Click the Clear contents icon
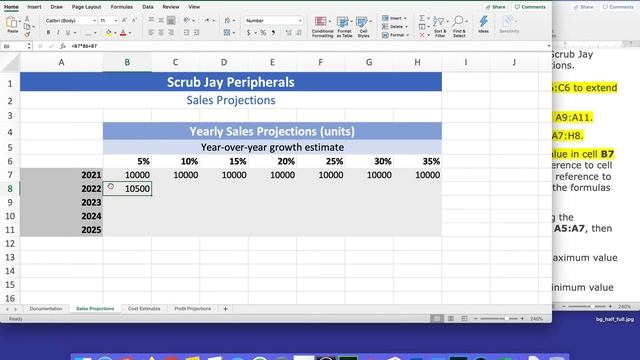Image resolution: width=640 pixels, height=360 pixels. (x=422, y=36)
